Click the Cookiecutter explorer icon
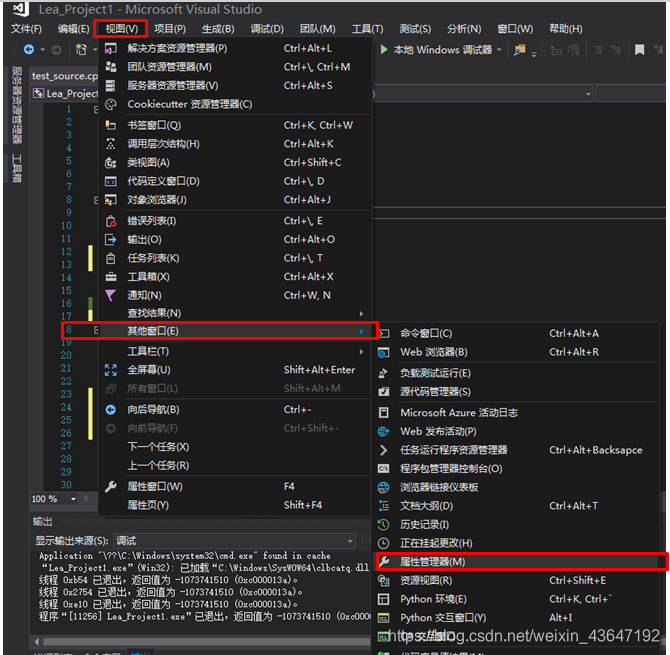Image resolution: width=670 pixels, height=655 pixels. 111,104
